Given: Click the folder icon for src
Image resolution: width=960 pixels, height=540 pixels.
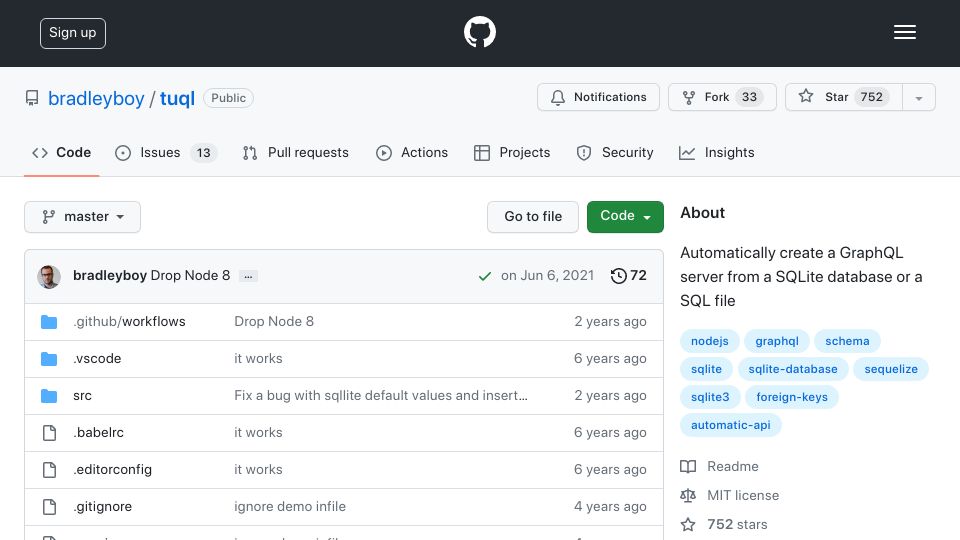Looking at the screenshot, I should coord(49,396).
